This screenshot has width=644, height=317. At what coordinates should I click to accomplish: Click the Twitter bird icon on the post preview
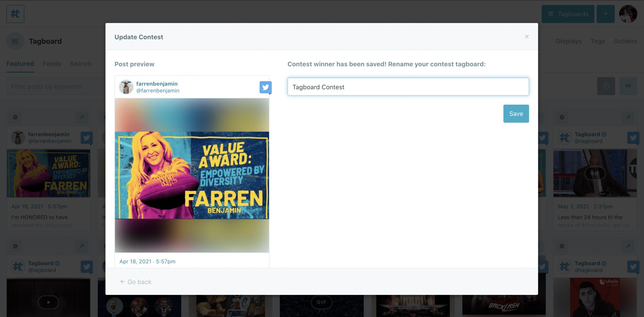(x=265, y=87)
